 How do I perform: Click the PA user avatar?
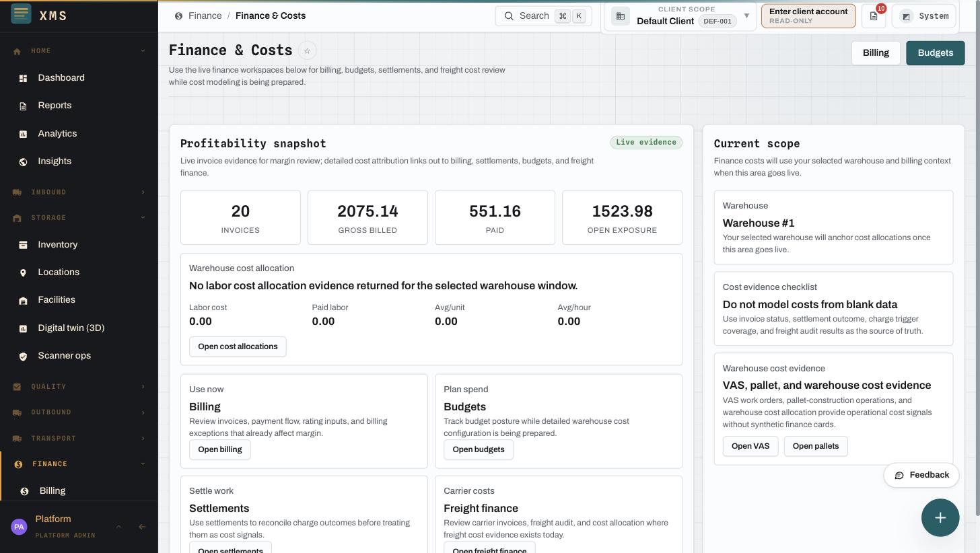(x=19, y=527)
